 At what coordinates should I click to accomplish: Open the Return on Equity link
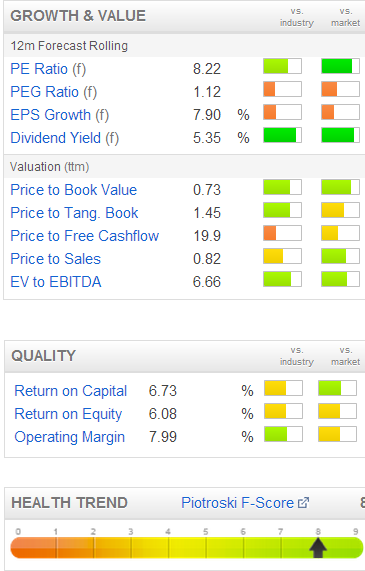(x=68, y=414)
